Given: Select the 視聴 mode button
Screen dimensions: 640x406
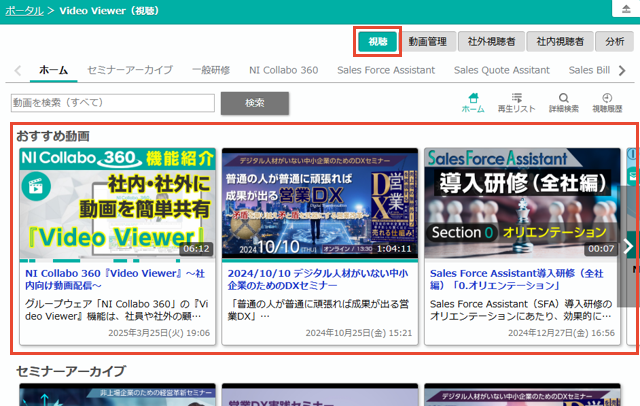Looking at the screenshot, I should pos(378,42).
